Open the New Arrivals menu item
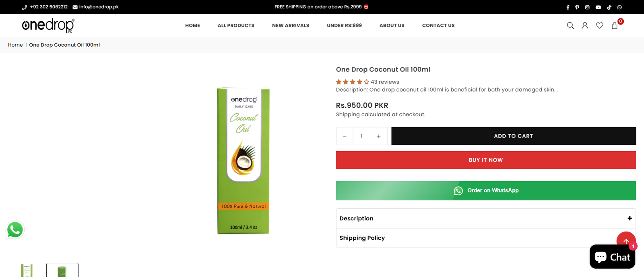 pyautogui.click(x=291, y=25)
